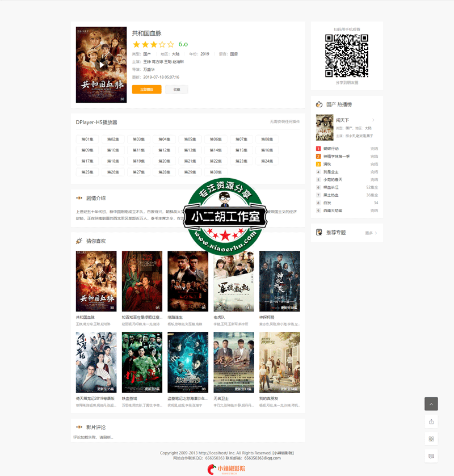Open ranked item 1 蝴蝶行动
The height and width of the screenshot is (476, 454).
pyautogui.click(x=331, y=149)
